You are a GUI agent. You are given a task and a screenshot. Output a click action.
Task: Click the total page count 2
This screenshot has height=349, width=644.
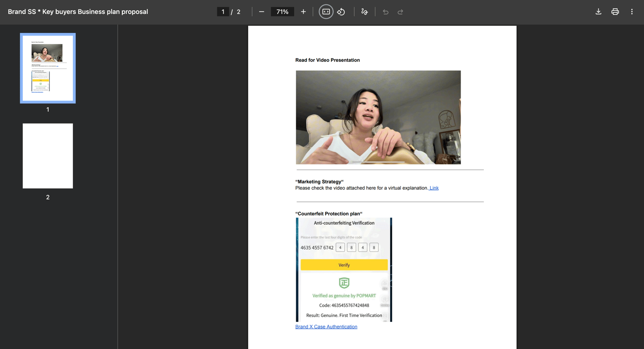tap(239, 12)
